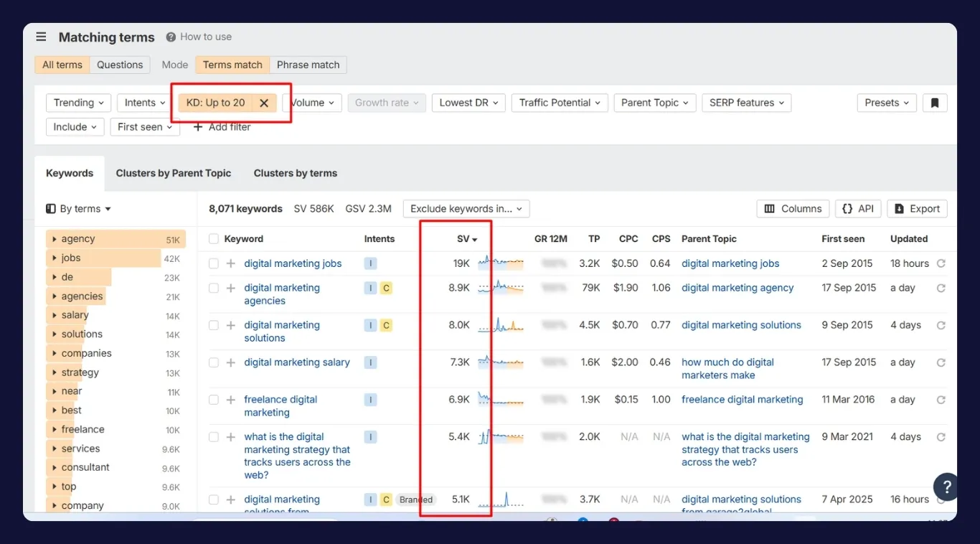Image resolution: width=980 pixels, height=544 pixels.
Task: Select Phrase match mode
Action: pyautogui.click(x=308, y=65)
